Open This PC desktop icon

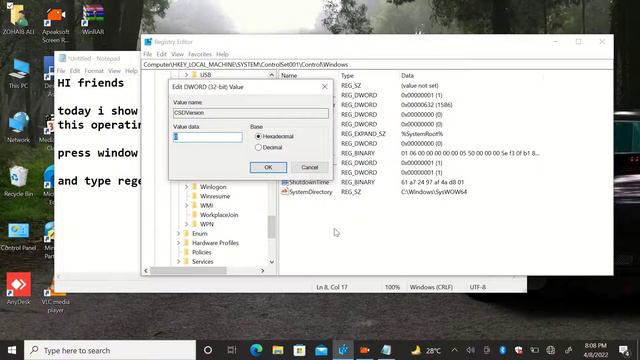[18, 73]
